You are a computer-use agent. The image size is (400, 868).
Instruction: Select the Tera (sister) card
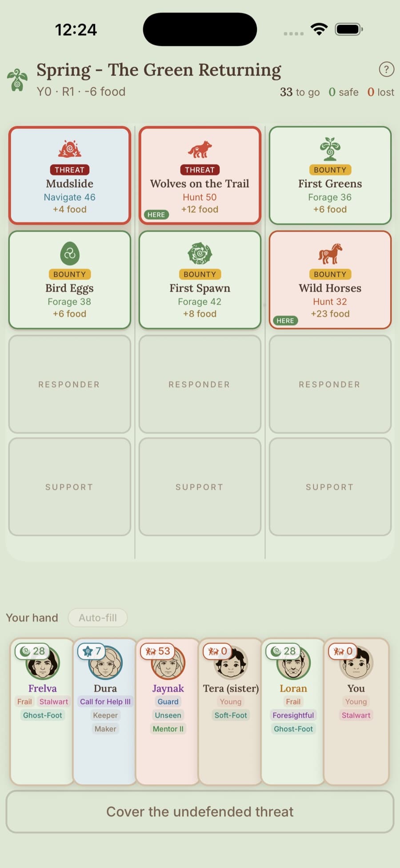click(230, 711)
